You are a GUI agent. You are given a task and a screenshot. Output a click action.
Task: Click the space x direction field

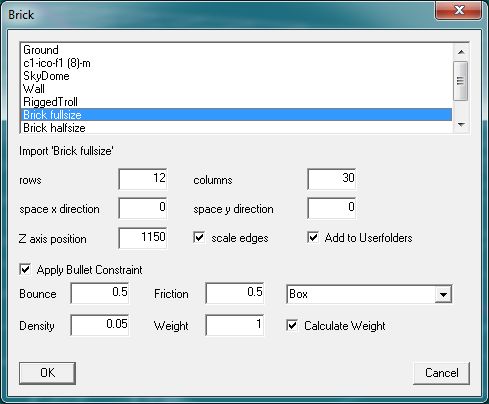(x=143, y=208)
